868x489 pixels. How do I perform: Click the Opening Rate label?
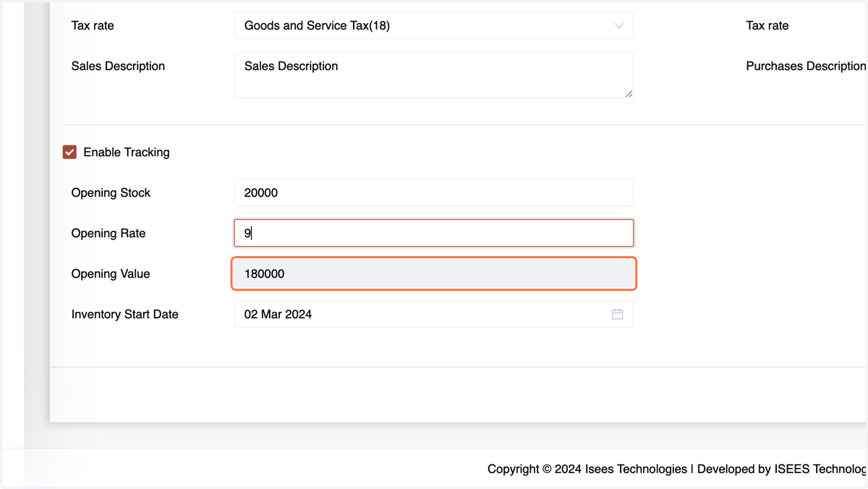coord(109,233)
